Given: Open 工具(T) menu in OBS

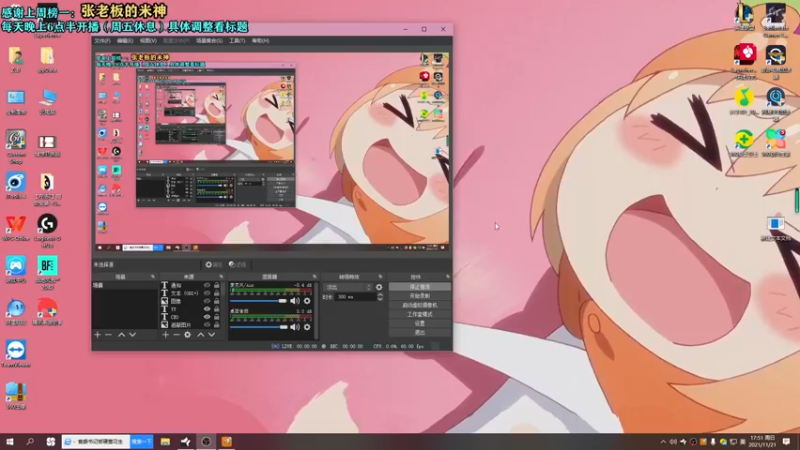Looking at the screenshot, I should pyautogui.click(x=237, y=41).
